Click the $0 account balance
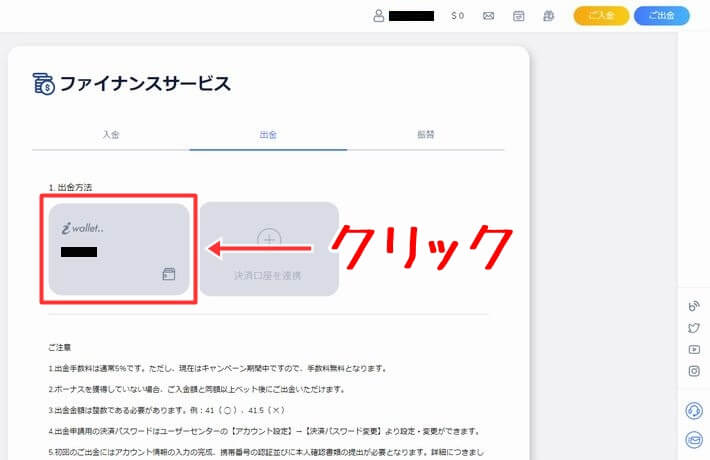This screenshot has height=460, width=710. tap(457, 16)
